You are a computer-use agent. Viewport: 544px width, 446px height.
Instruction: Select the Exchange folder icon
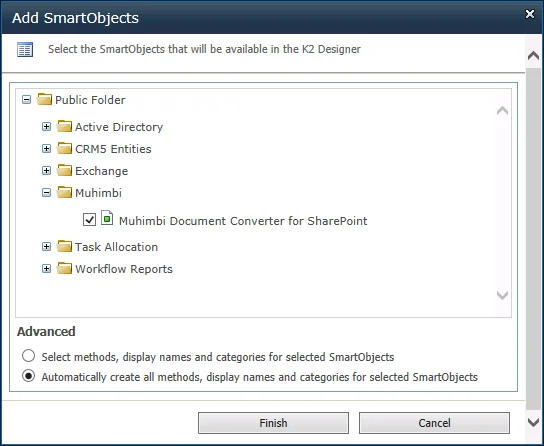click(x=65, y=171)
